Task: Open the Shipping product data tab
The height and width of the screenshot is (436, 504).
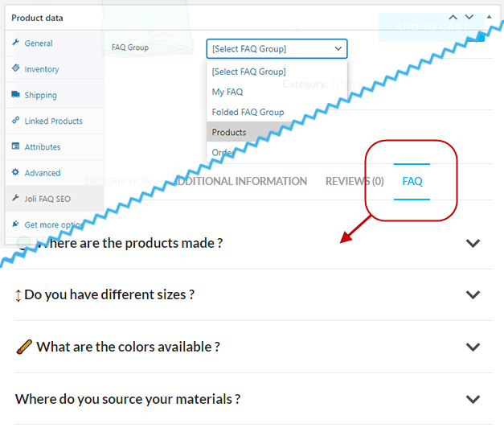Action: (55, 95)
